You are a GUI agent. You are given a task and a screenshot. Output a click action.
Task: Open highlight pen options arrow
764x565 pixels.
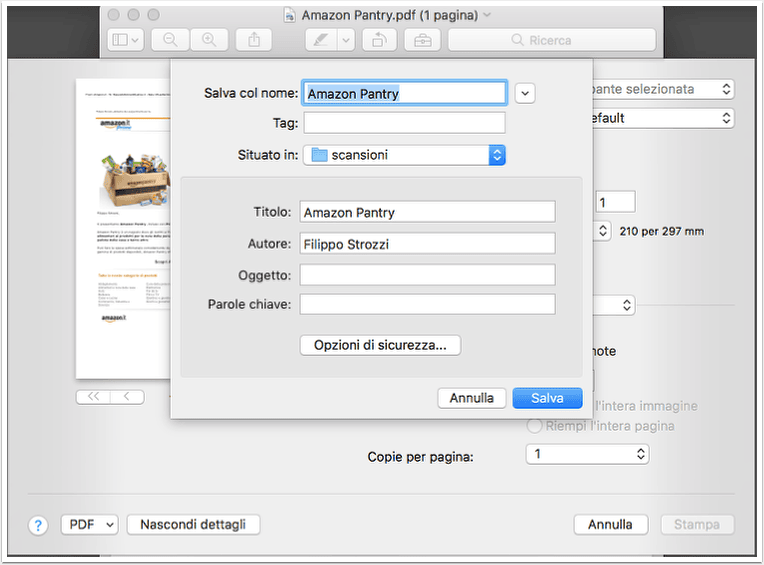click(345, 40)
